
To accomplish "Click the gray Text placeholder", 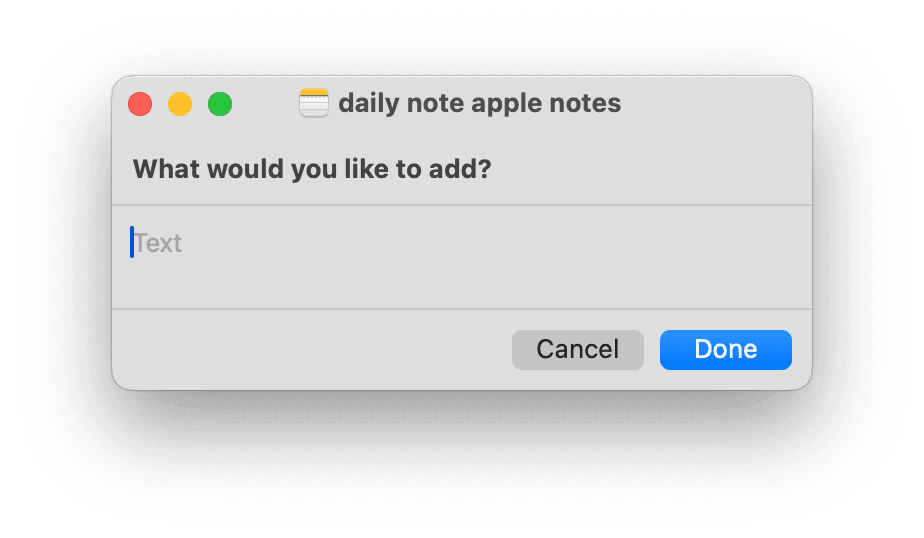I will click(159, 243).
